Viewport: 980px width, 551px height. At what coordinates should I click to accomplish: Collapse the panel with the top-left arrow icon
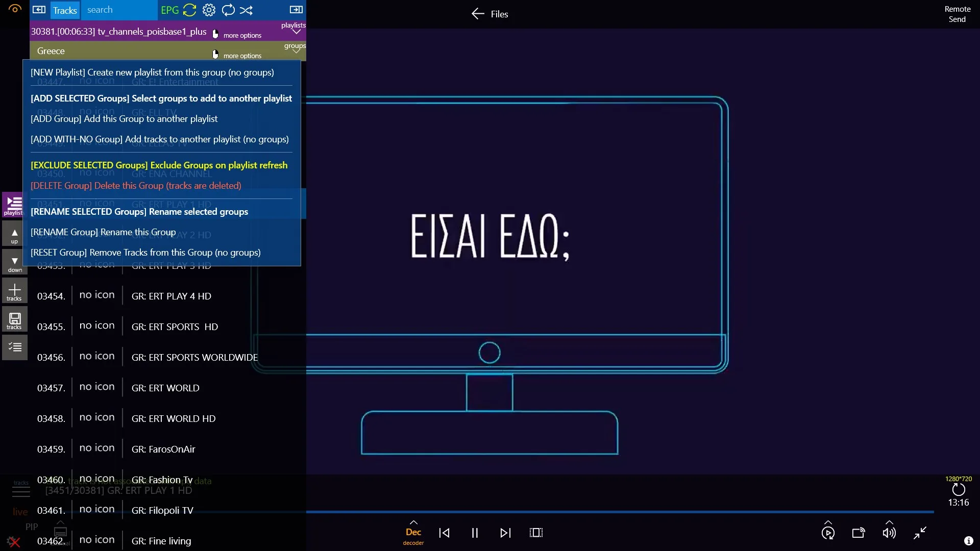pyautogui.click(x=39, y=10)
